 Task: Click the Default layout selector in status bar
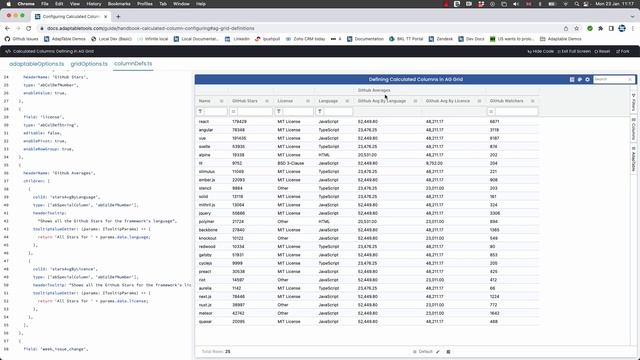click(423, 352)
